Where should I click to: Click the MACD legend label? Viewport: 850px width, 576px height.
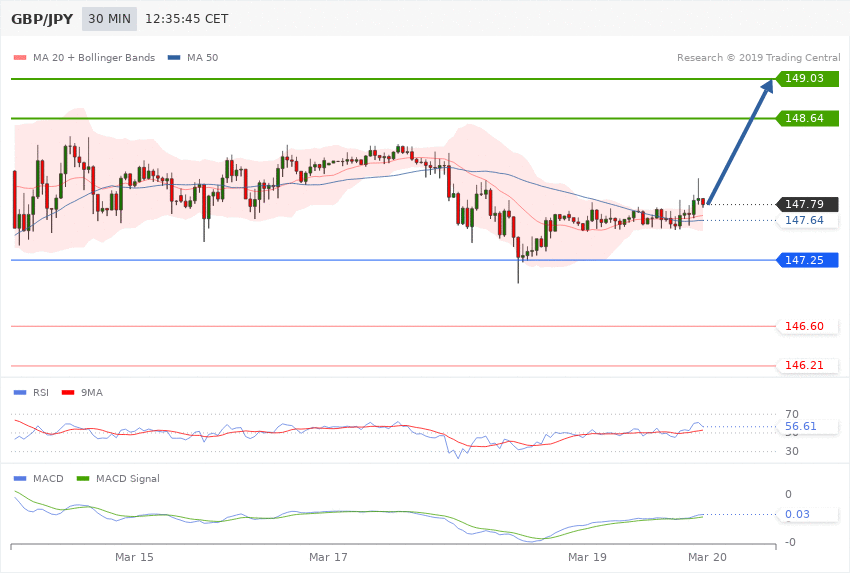[48, 479]
